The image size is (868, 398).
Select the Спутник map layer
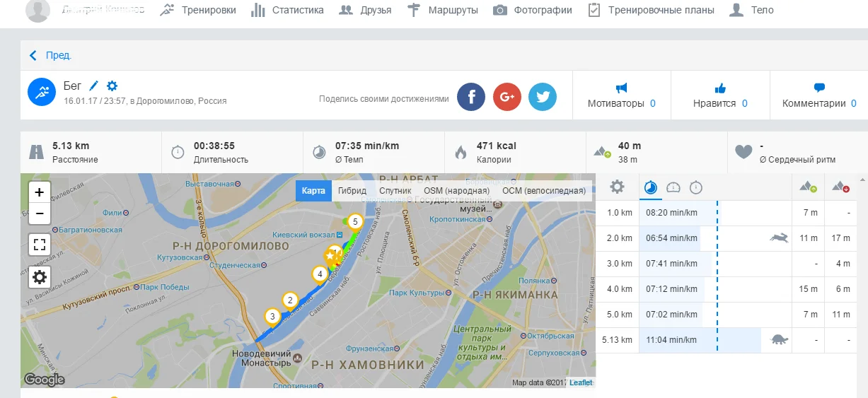coord(395,191)
